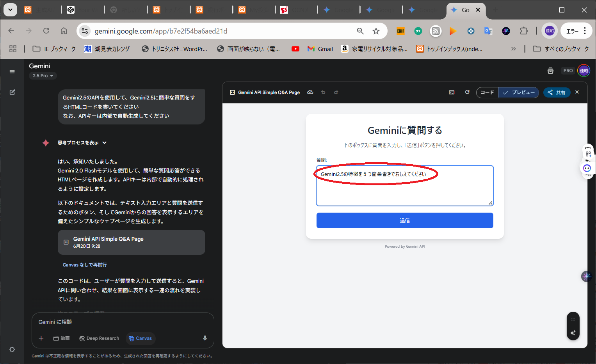The width and height of the screenshot is (596, 364).
Task: Toggle the Deep Research tool
Action: [99, 338]
